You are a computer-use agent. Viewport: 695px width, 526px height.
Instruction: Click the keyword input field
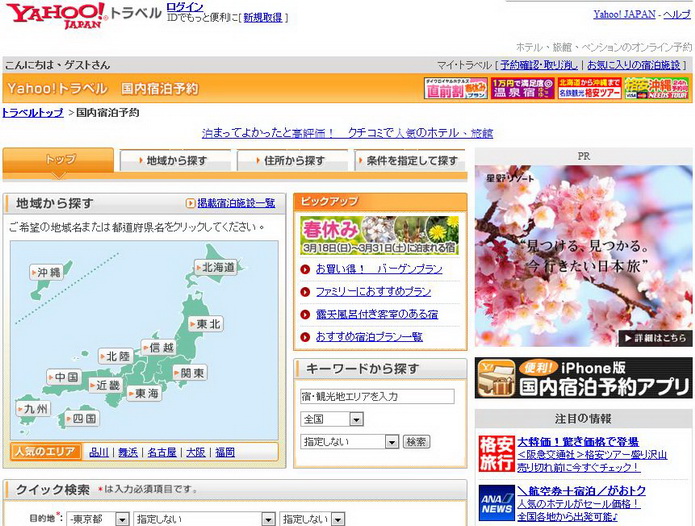[377, 396]
